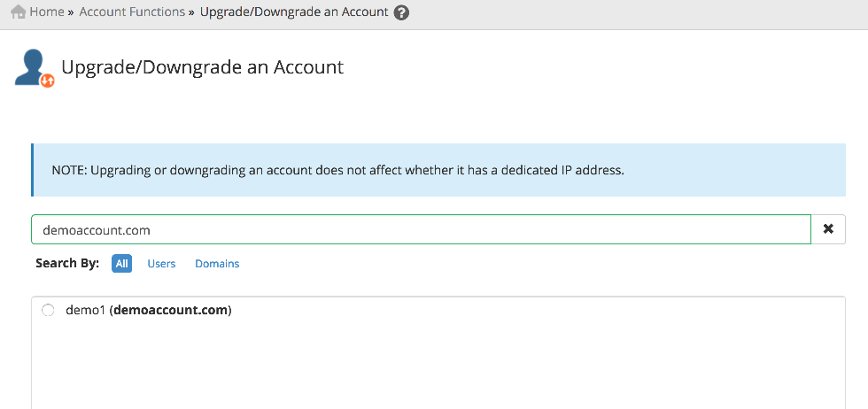Screen dimensions: 868x409
Task: Clear the search with the X button
Action: tap(828, 229)
